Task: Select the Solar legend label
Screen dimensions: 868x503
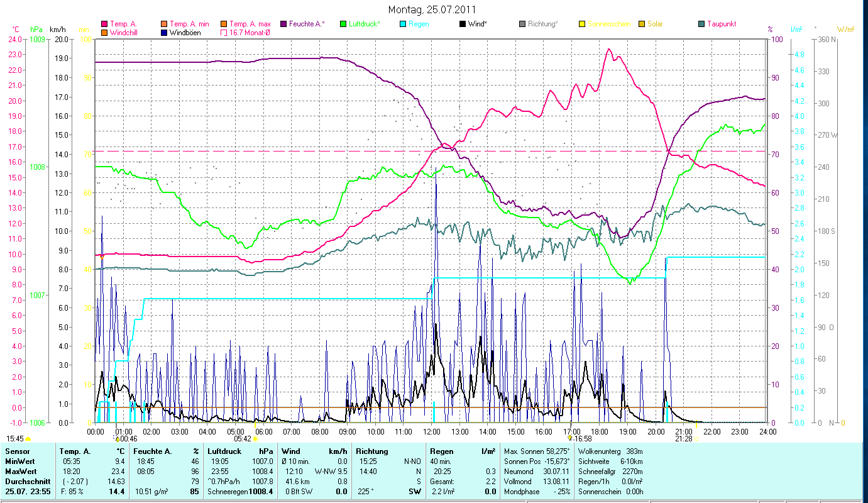Action: pyautogui.click(x=654, y=24)
